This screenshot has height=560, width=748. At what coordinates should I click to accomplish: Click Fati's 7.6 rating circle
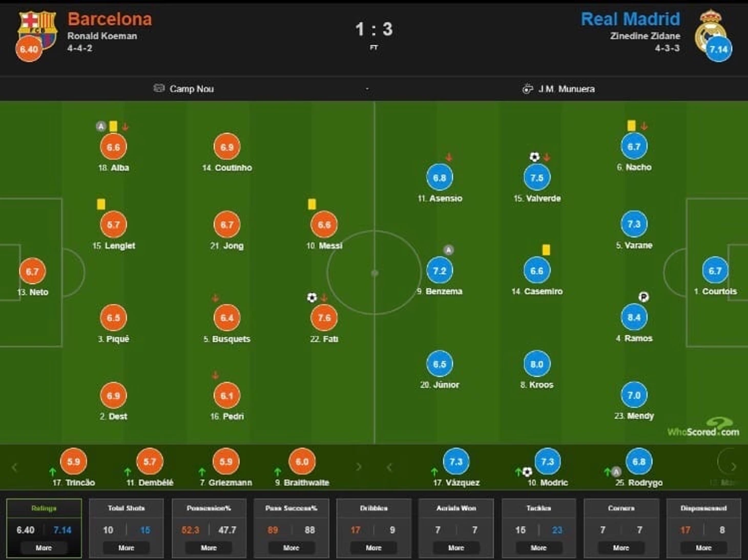324,318
